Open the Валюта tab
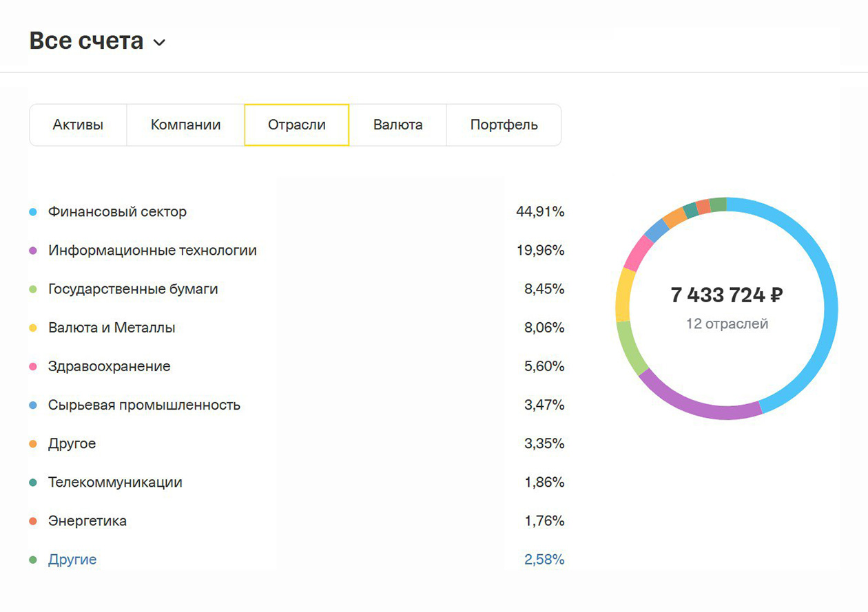This screenshot has height=612, width=868. 399,125
